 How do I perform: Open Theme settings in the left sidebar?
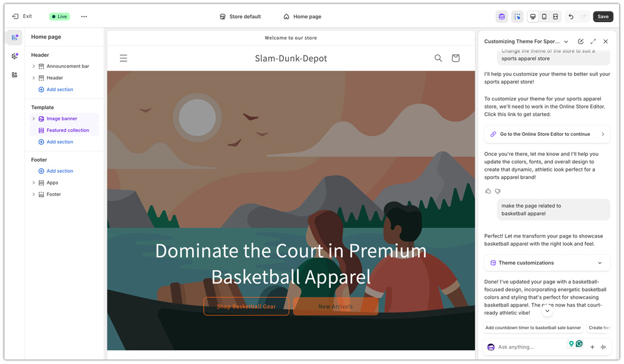14,56
